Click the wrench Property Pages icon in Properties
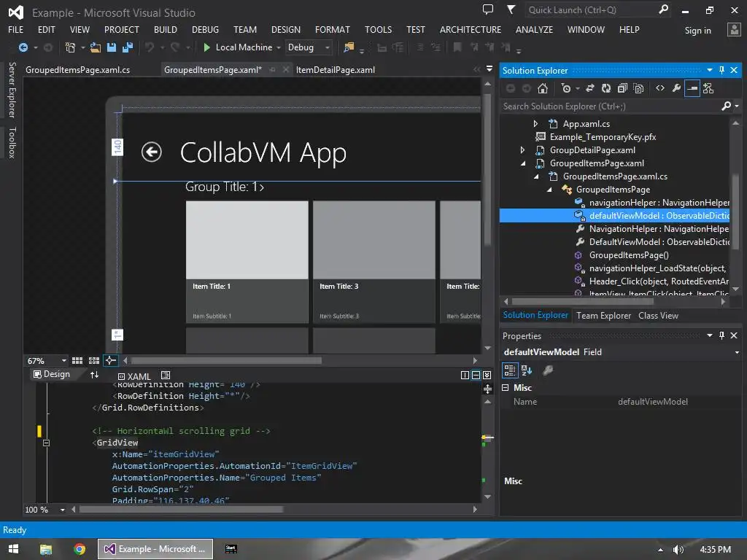The width and height of the screenshot is (747, 560). coord(548,370)
